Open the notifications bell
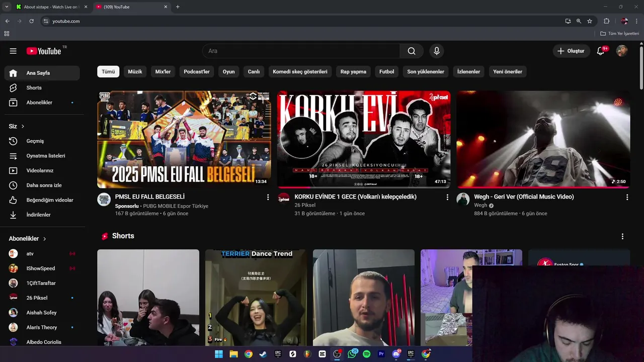The image size is (644, 362). [601, 51]
